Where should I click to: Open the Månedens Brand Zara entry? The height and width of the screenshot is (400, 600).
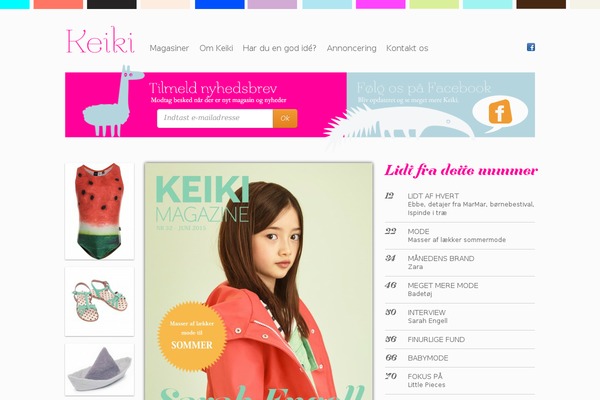pos(460,263)
